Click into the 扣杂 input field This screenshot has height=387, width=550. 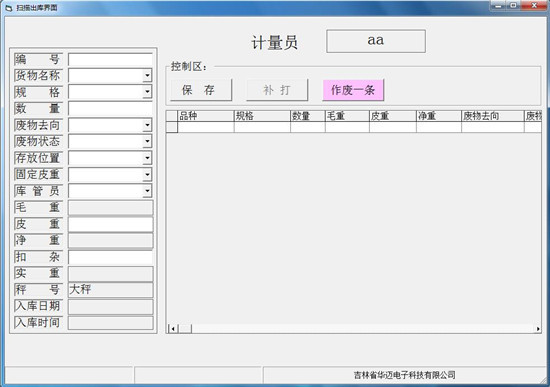[110, 257]
